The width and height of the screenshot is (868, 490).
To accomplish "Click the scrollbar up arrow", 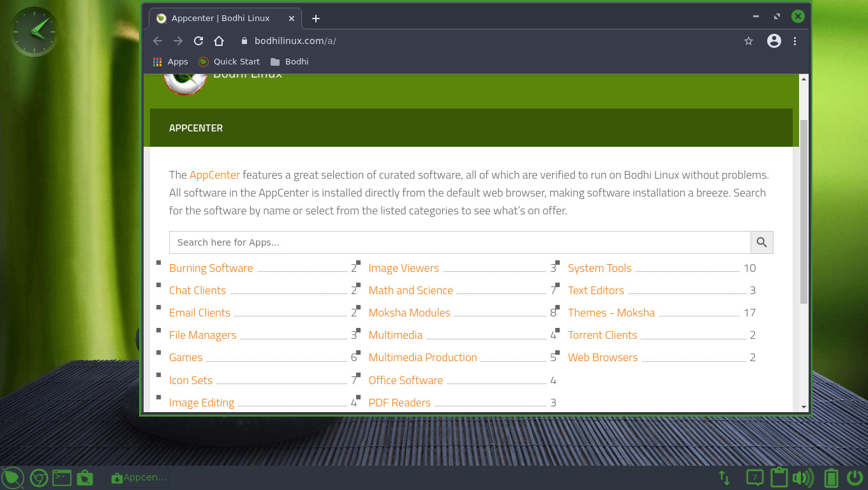I will tap(804, 79).
